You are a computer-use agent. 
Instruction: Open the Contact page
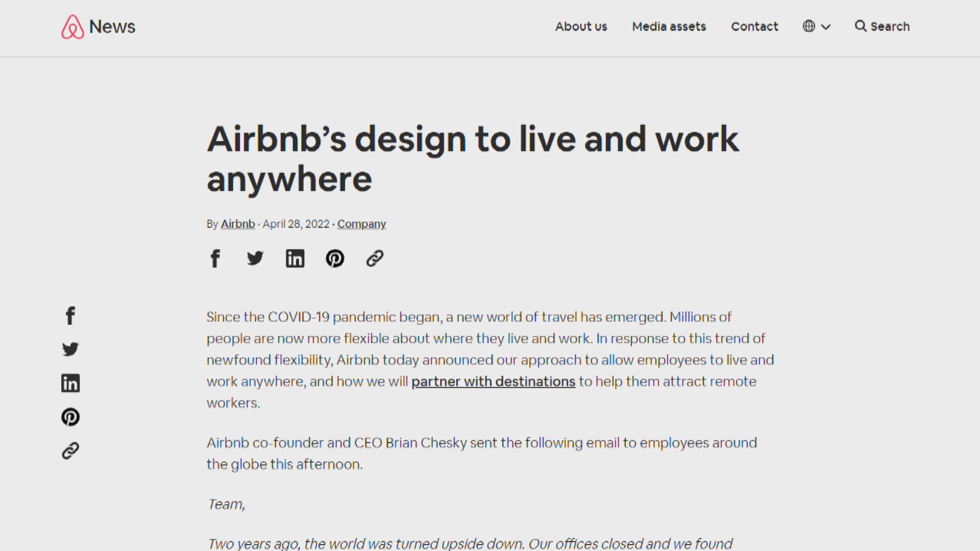(754, 27)
